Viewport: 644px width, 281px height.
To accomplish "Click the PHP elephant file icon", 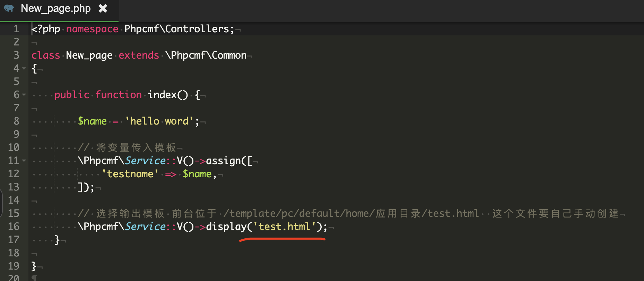I will 9,8.
